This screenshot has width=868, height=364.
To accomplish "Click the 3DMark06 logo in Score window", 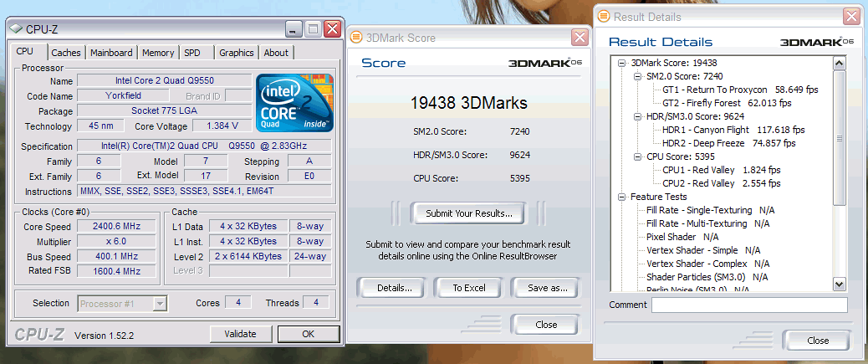I will 545,63.
